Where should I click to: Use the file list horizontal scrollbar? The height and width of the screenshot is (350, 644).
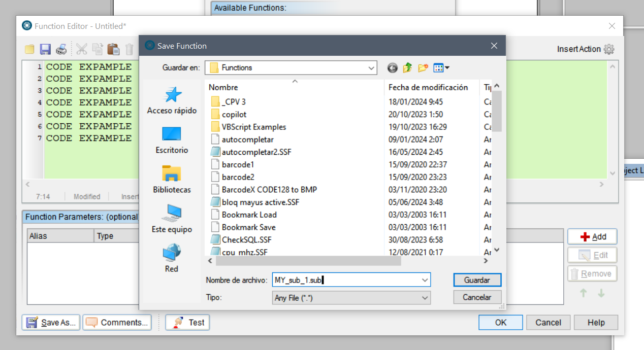pyautogui.click(x=308, y=261)
